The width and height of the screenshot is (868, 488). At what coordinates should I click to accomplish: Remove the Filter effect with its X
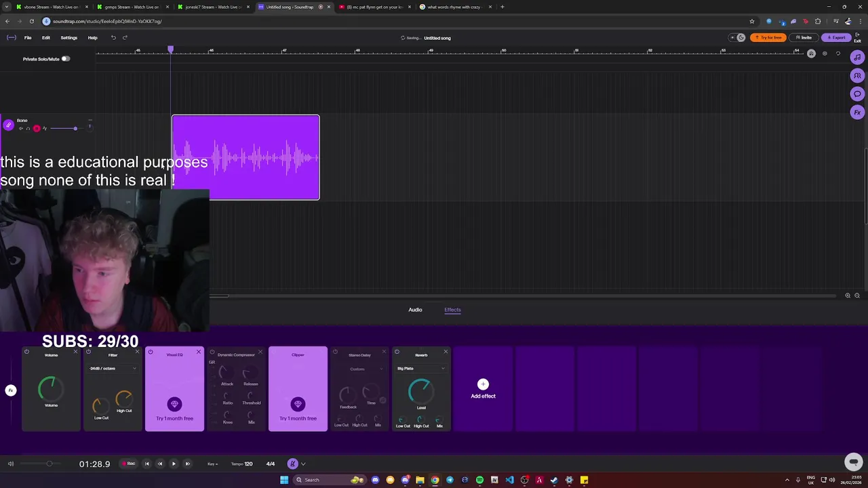[x=137, y=352]
